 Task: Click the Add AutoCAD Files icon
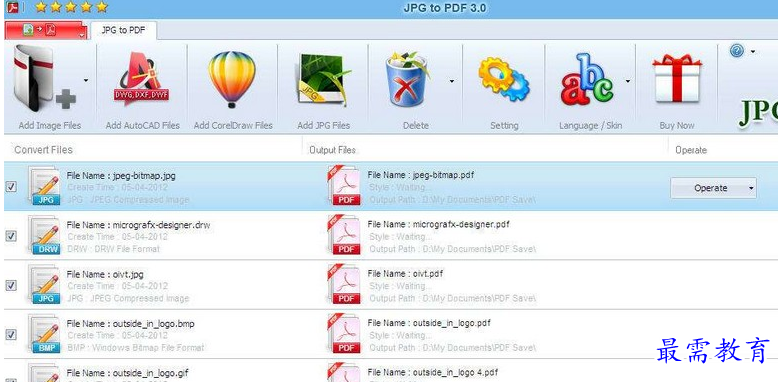click(x=141, y=79)
